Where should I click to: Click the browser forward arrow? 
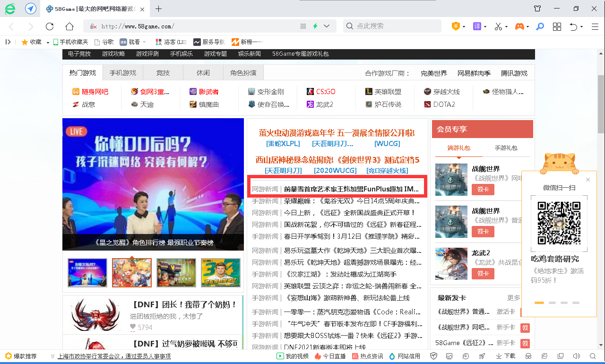(30, 26)
